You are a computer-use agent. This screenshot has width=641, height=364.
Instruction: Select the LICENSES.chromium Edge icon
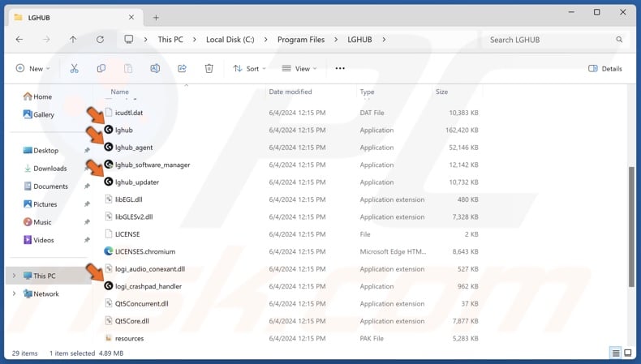pos(109,251)
